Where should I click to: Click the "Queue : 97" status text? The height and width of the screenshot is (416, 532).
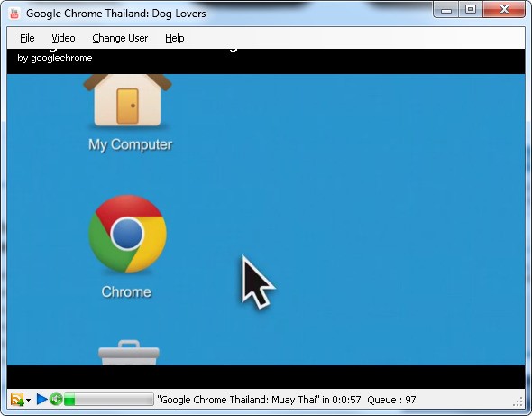point(391,400)
